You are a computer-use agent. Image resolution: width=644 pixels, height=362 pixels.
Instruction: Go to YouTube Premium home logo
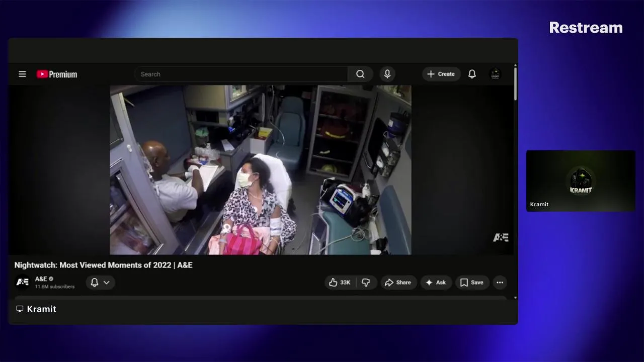[57, 74]
